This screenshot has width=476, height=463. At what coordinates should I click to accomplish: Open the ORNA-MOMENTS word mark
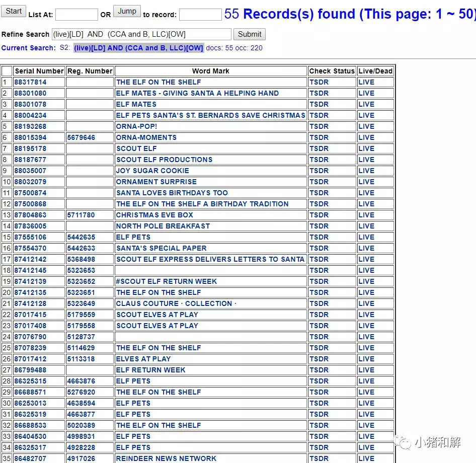pyautogui.click(x=146, y=137)
